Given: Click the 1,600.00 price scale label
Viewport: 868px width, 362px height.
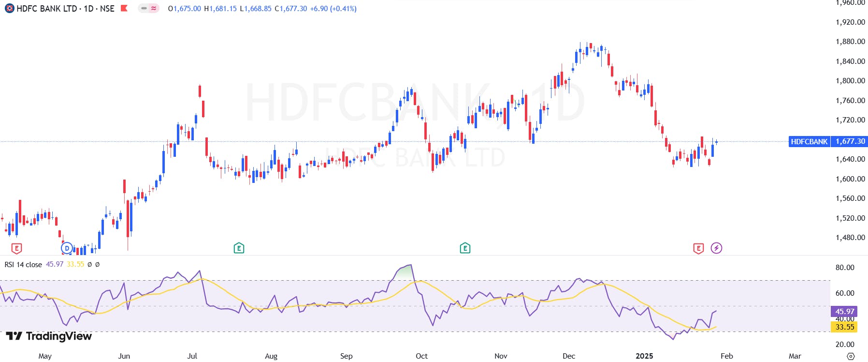Looking at the screenshot, I should click(x=850, y=179).
